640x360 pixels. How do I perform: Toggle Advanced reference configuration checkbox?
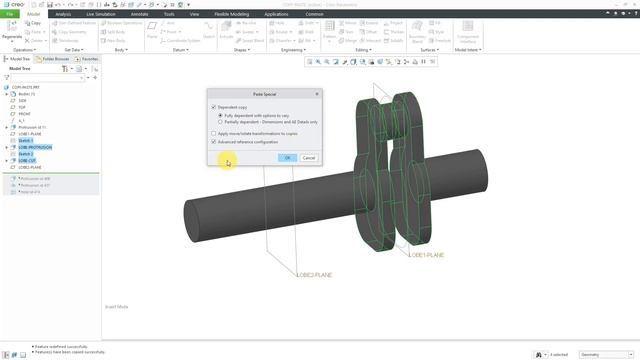point(213,142)
